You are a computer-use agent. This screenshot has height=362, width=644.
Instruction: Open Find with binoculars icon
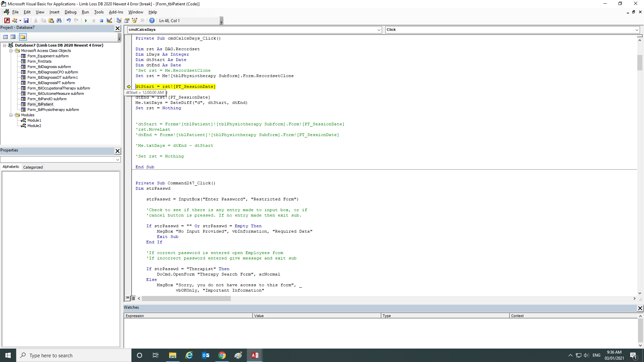tap(59, 20)
